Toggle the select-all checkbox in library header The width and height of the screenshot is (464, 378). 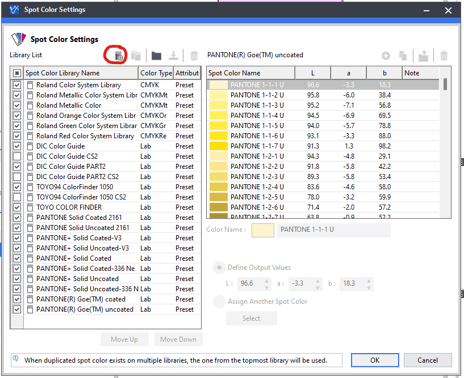(17, 73)
